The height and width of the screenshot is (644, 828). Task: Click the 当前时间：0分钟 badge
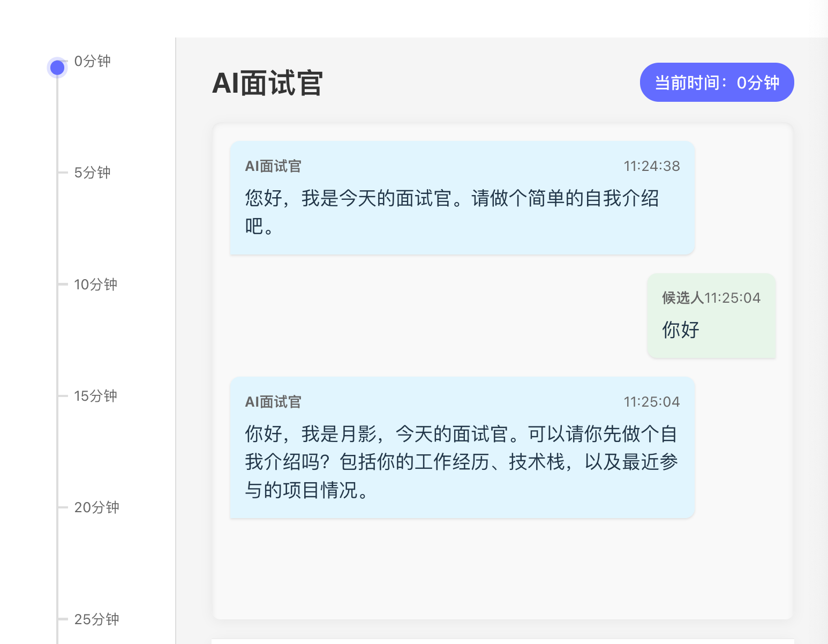pos(717,82)
